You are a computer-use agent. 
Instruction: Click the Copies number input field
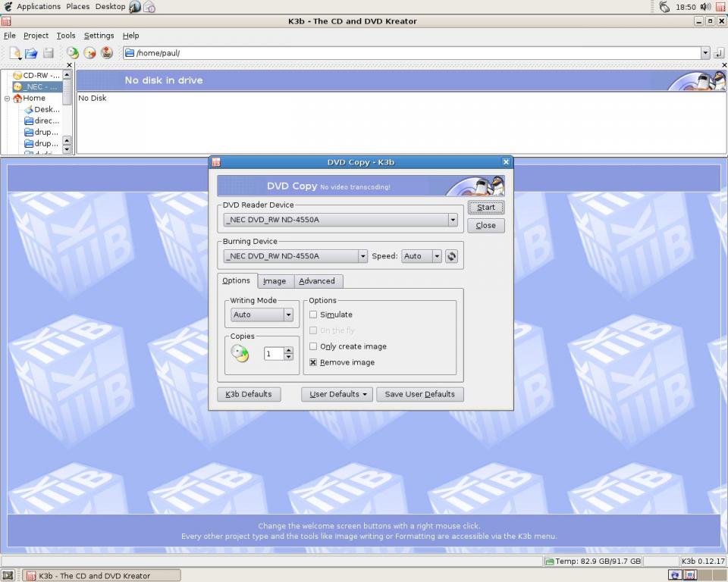(274, 354)
